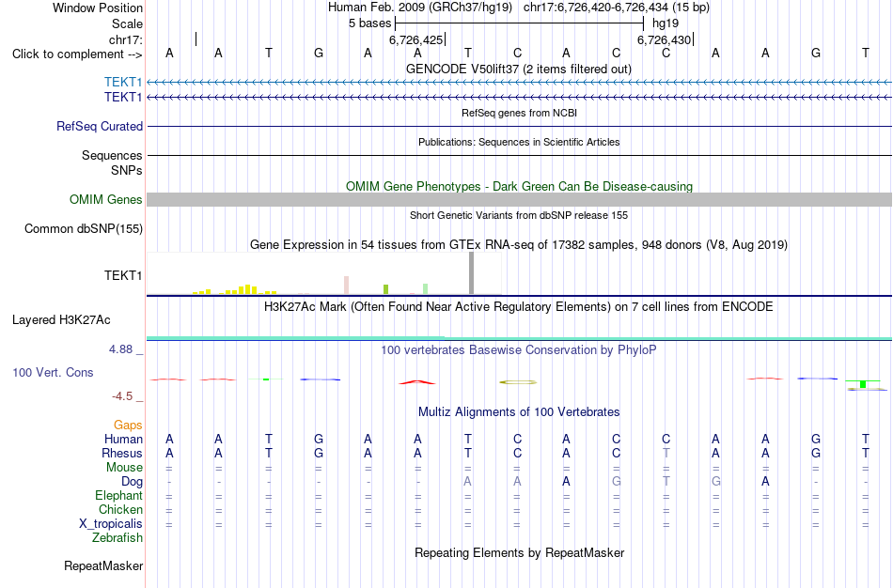Click the Layered H3K27Ac side label
893x588 pixels.
[61, 320]
